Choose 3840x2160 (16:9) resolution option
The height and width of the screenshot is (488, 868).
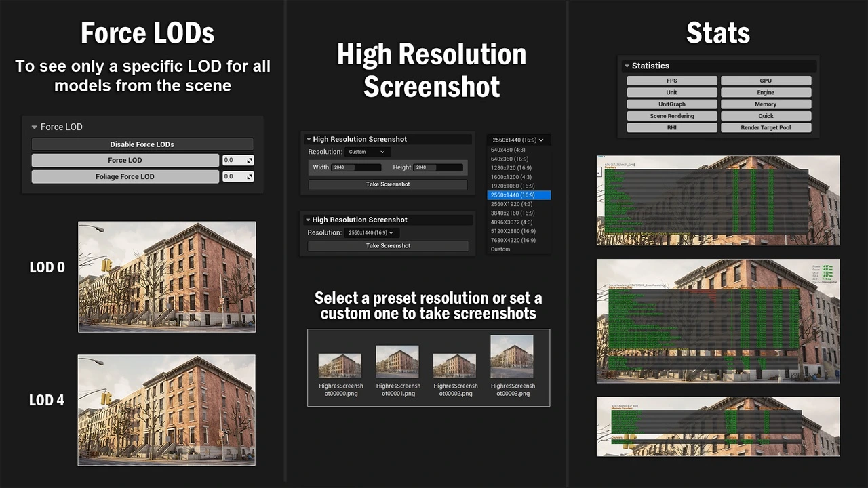click(513, 213)
